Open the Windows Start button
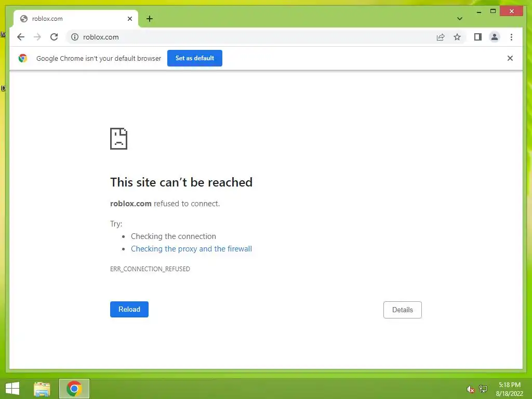 12,389
